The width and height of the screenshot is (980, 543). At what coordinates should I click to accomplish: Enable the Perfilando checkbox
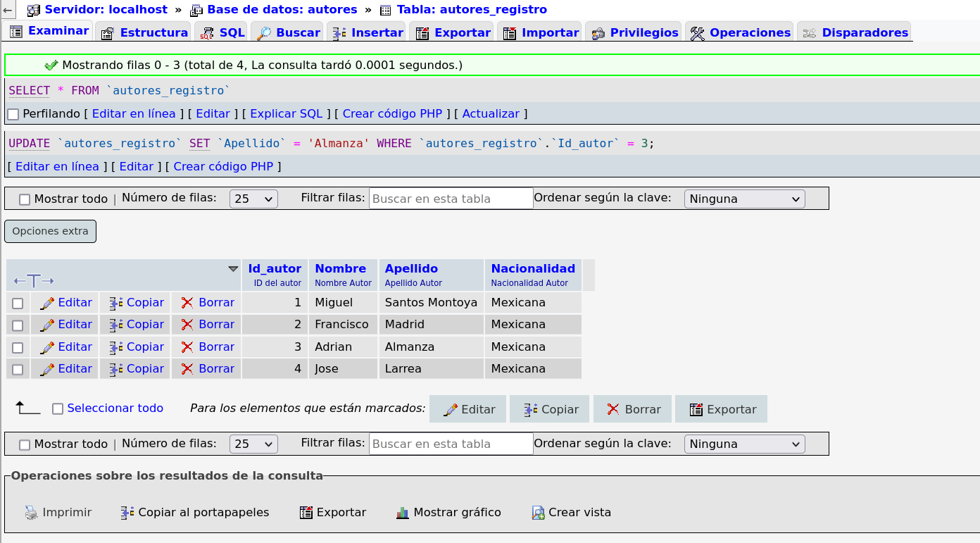[13, 114]
